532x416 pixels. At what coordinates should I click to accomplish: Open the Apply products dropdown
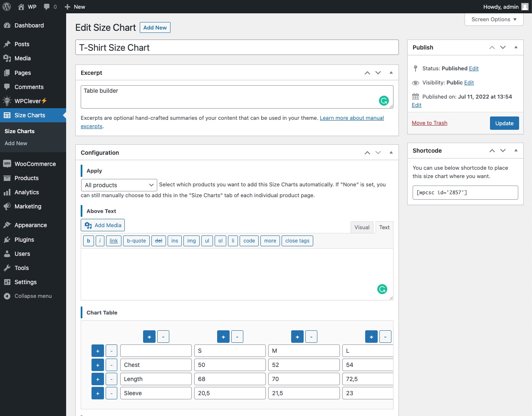[x=119, y=185]
